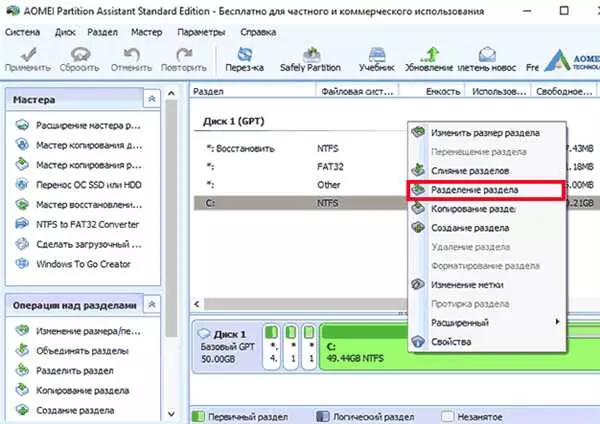Open the Справка menu
Viewport: 600px width, 424px height.
(258, 32)
